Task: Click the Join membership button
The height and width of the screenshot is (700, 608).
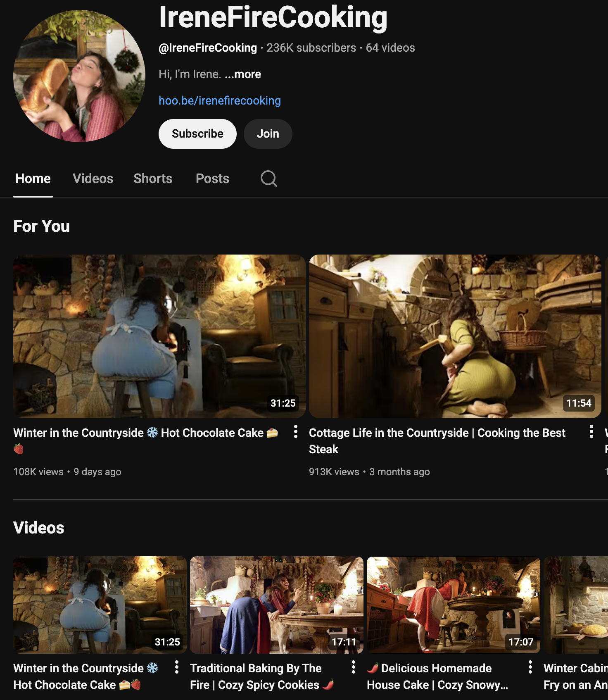Action: (268, 134)
